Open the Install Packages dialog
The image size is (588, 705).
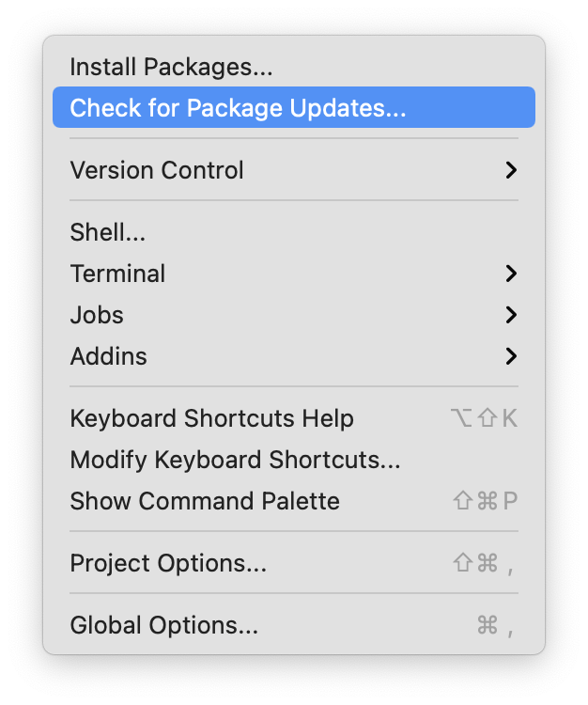(x=170, y=68)
